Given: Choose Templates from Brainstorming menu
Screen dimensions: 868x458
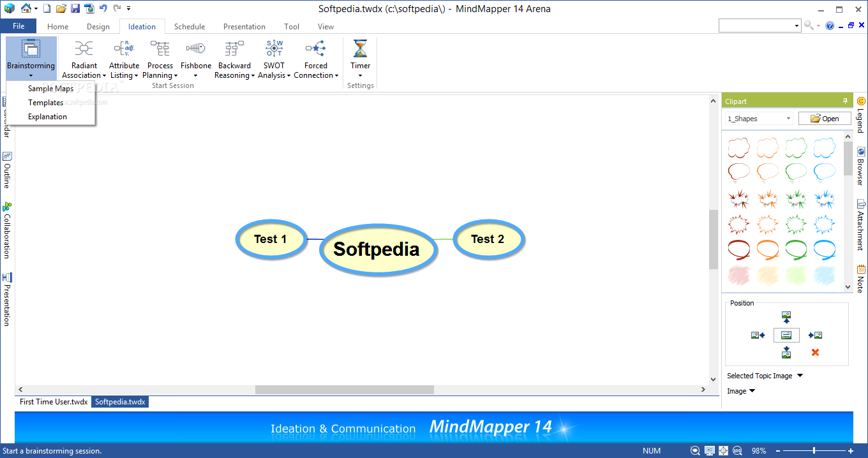Looking at the screenshot, I should pyautogui.click(x=51, y=103).
